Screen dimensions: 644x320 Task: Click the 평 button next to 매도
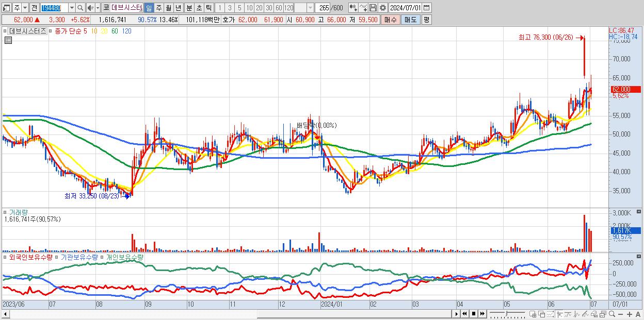point(426,20)
